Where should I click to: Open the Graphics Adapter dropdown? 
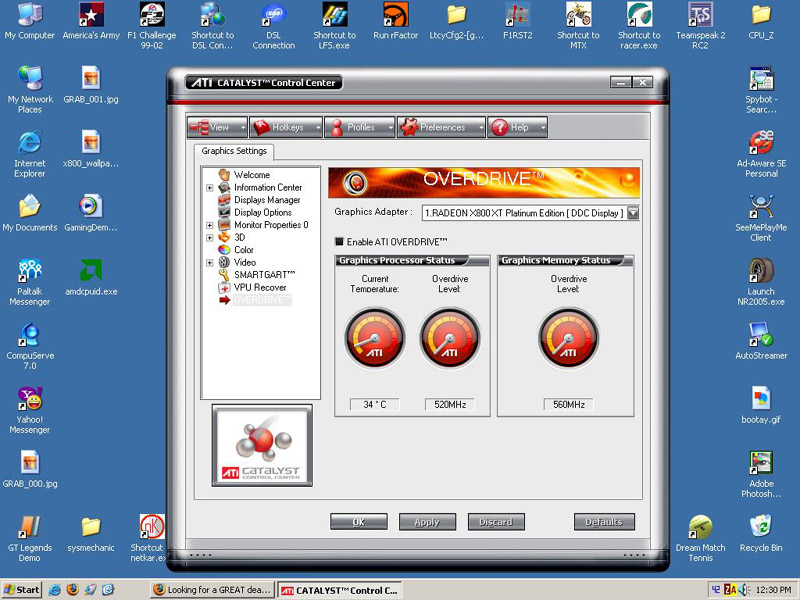[x=633, y=213]
